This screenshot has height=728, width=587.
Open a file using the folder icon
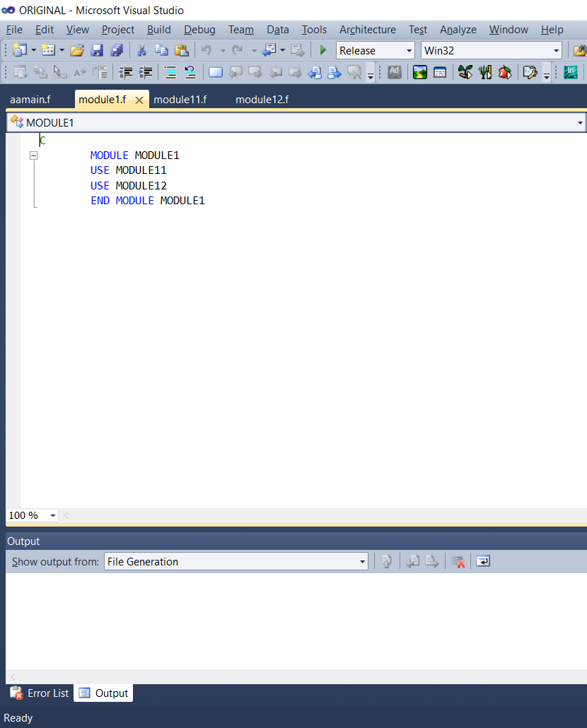(77, 50)
